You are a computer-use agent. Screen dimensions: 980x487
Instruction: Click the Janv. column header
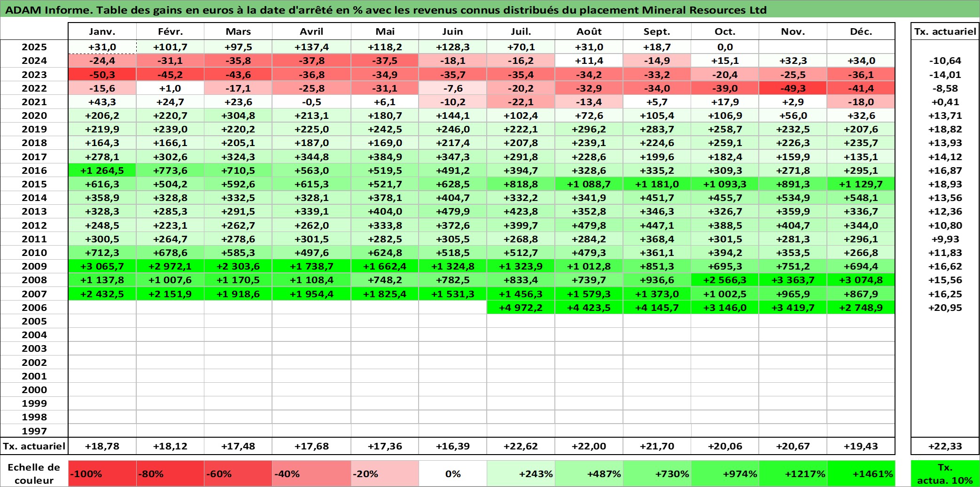pos(102,31)
